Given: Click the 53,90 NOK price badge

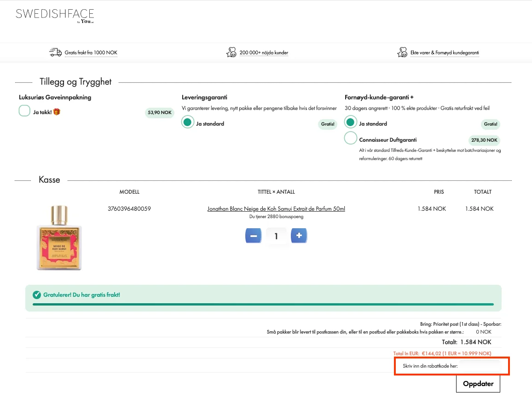Looking at the screenshot, I should (x=160, y=112).
